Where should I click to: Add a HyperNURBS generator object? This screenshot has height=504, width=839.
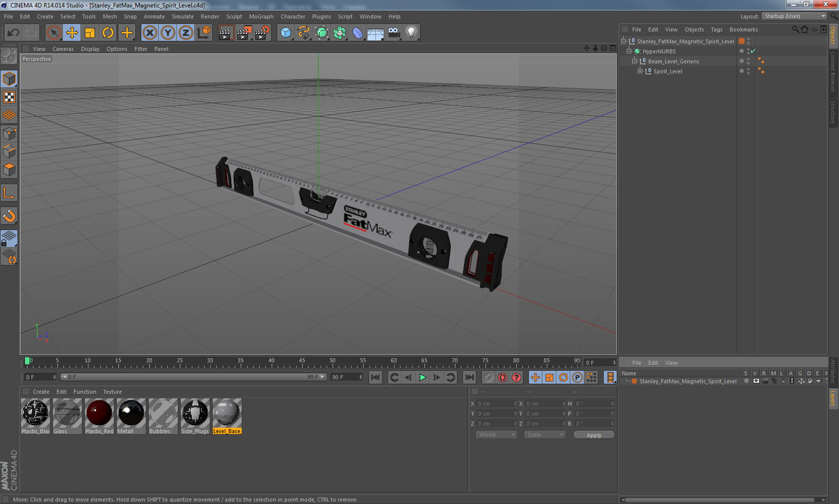point(322,33)
